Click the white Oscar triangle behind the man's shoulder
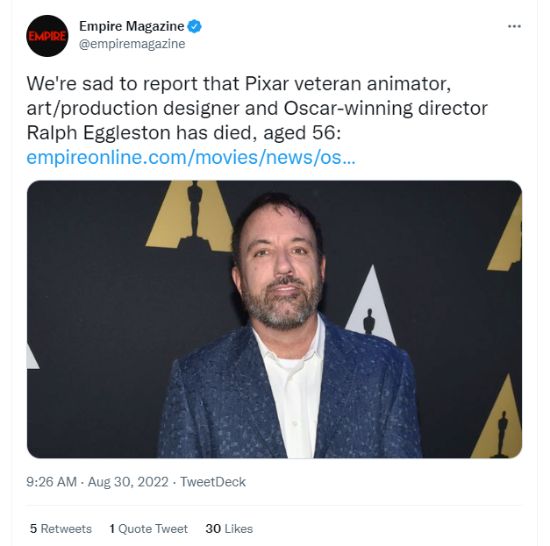Screen dimensions: 550x546 371,305
